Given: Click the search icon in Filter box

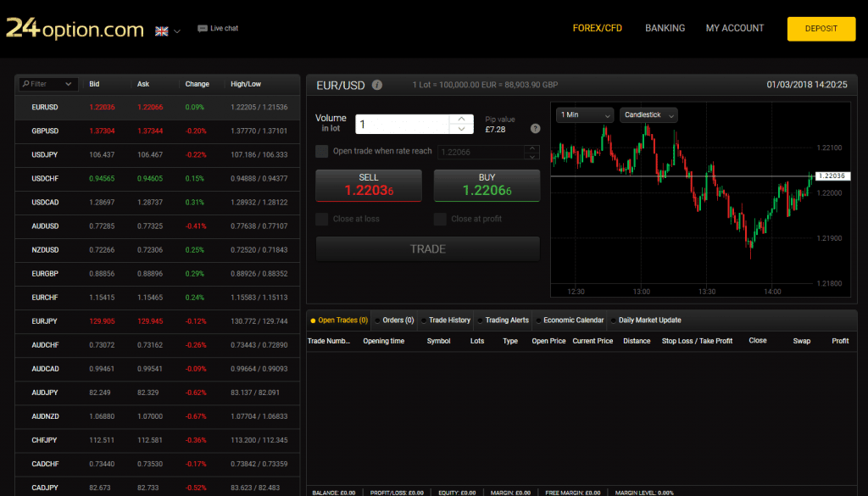Looking at the screenshot, I should pyautogui.click(x=26, y=84).
